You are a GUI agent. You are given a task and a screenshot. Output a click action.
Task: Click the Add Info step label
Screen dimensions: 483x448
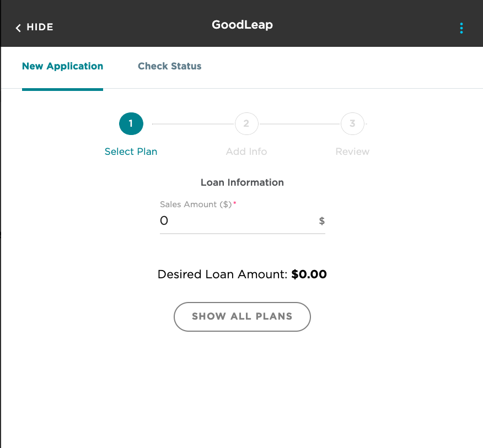246,152
